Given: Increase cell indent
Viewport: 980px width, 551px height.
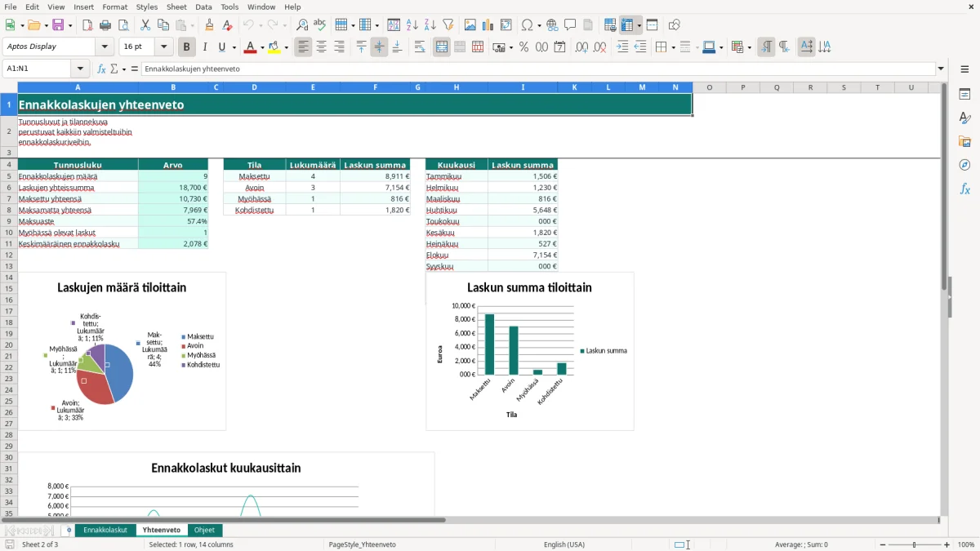Looking at the screenshot, I should pos(622,47).
